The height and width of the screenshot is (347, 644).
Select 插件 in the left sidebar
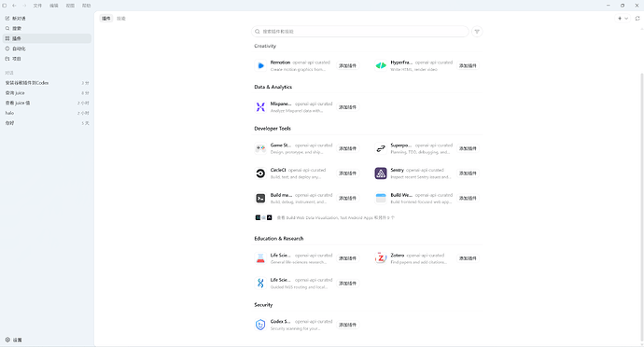(x=47, y=38)
